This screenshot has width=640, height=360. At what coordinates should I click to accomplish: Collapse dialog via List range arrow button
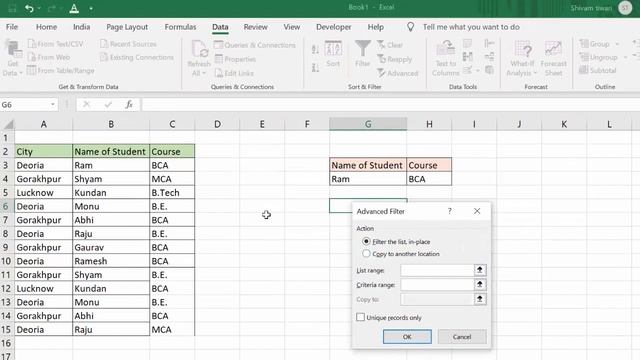coord(480,270)
